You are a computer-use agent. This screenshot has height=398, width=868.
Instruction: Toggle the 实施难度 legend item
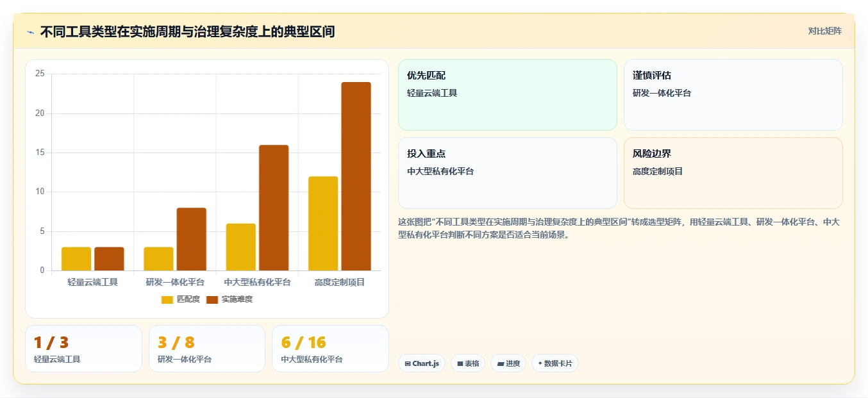point(230,299)
